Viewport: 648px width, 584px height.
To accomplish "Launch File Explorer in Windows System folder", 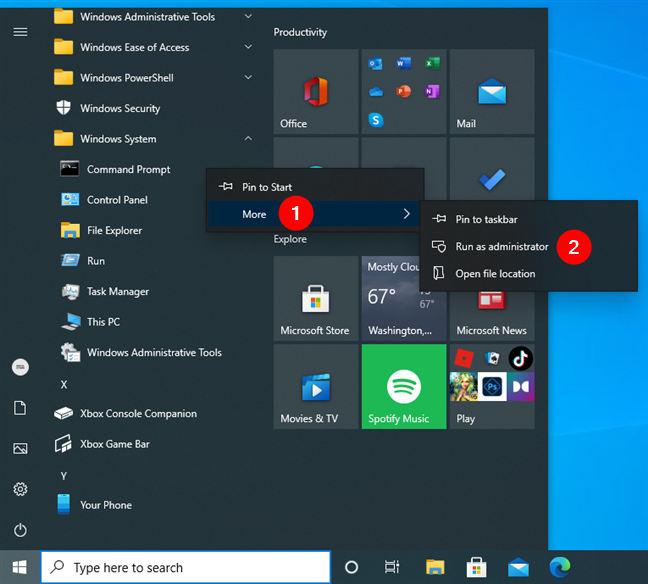I will (x=114, y=231).
